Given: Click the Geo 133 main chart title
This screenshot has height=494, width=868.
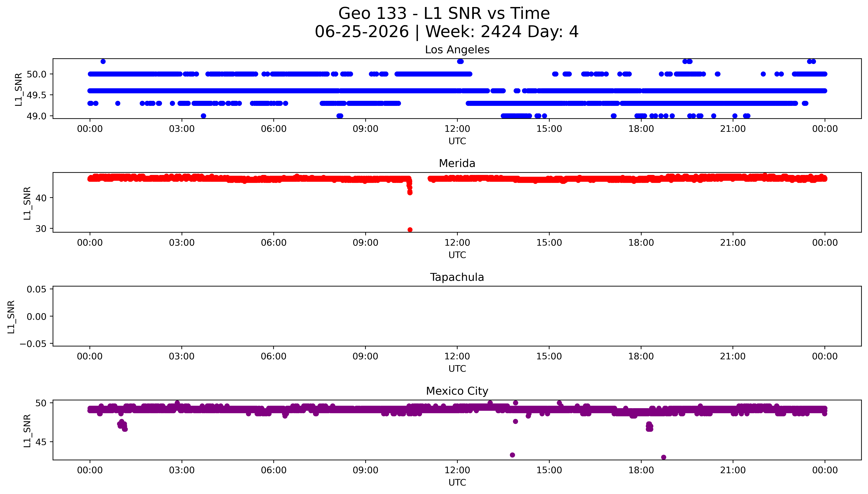Looking at the screenshot, I should click(444, 14).
